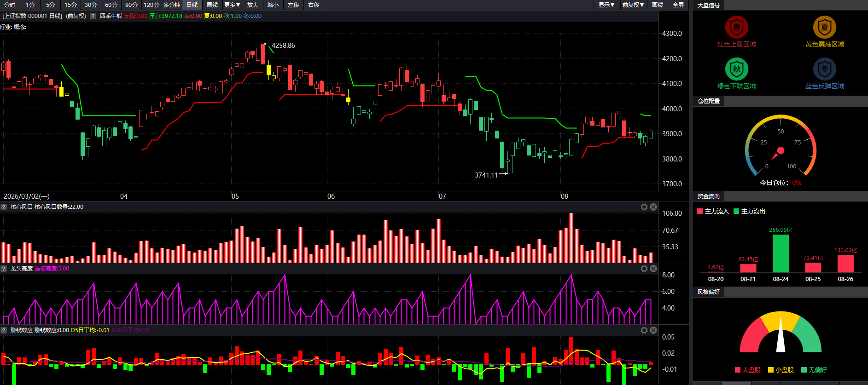The width and height of the screenshot is (868, 385).
Task: Click the 4258.86 high price label
Action: [283, 46]
